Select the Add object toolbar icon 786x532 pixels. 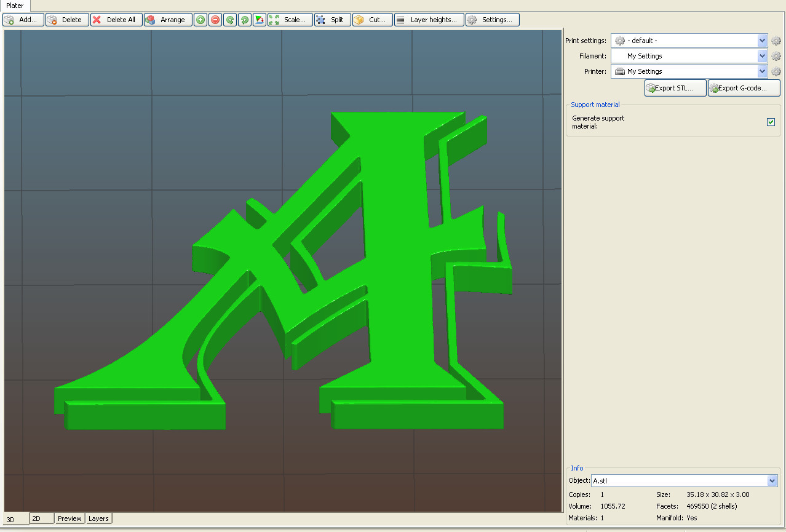click(23, 19)
